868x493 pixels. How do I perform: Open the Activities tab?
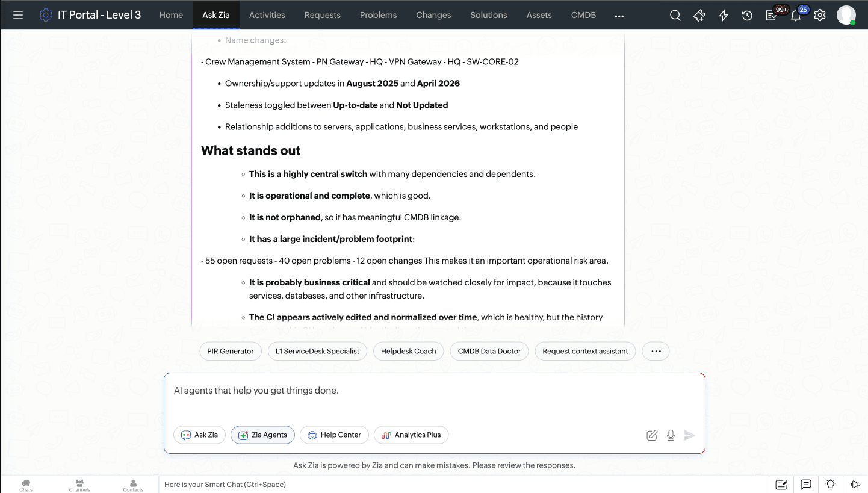(x=267, y=15)
